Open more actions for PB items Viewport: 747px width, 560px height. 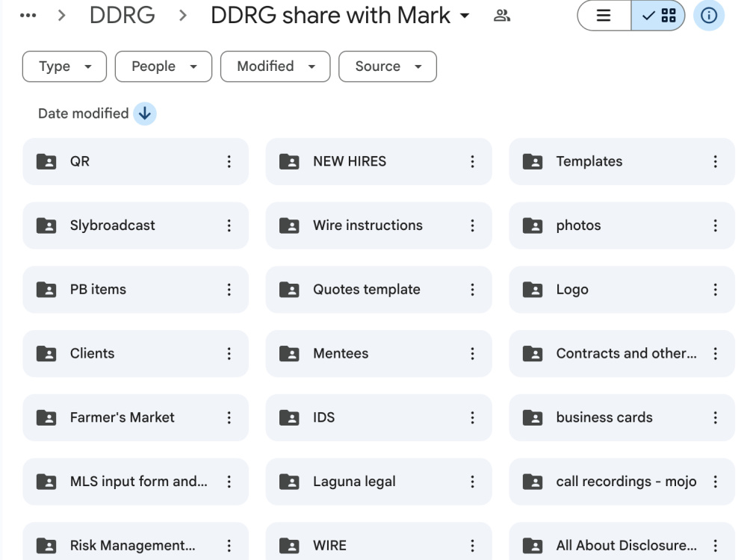(x=229, y=290)
